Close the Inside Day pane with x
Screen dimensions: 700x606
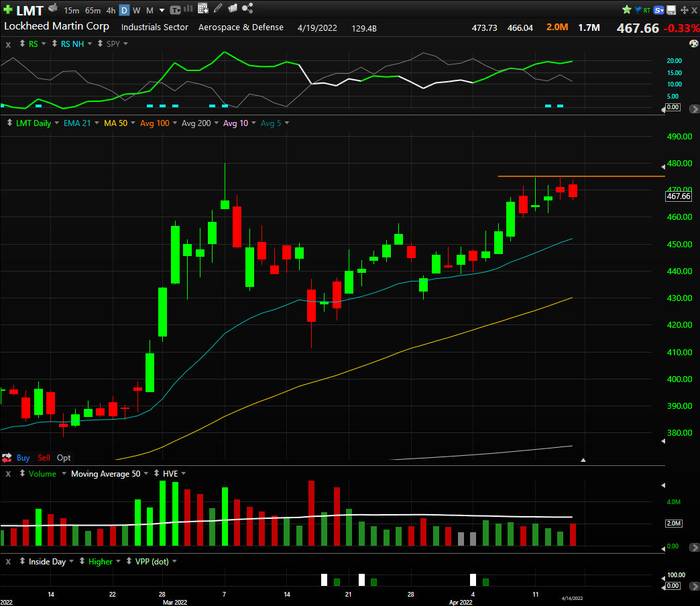[x=8, y=562]
